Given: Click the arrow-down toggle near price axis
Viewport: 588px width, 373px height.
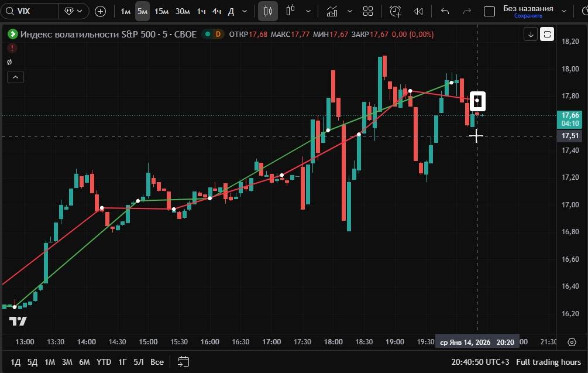Looking at the screenshot, I should pyautogui.click(x=531, y=34).
